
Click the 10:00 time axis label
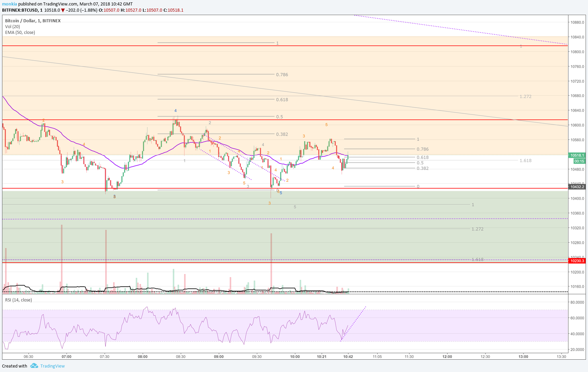coord(295,357)
